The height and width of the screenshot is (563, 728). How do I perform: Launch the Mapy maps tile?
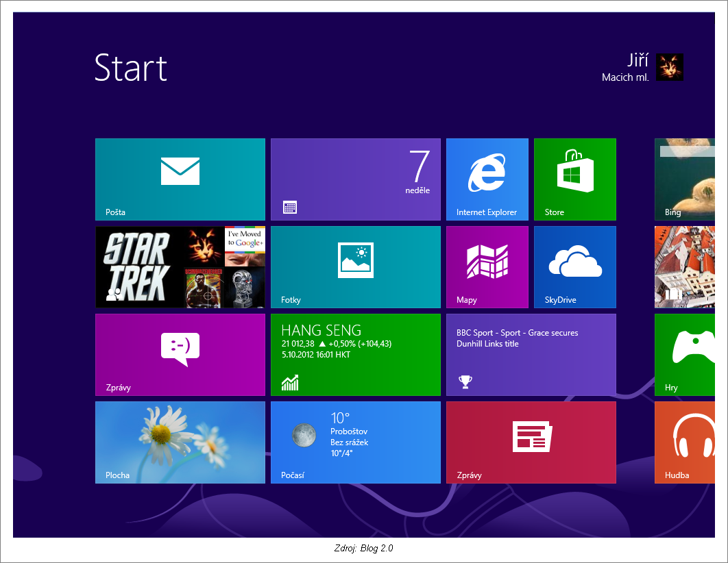click(x=487, y=266)
